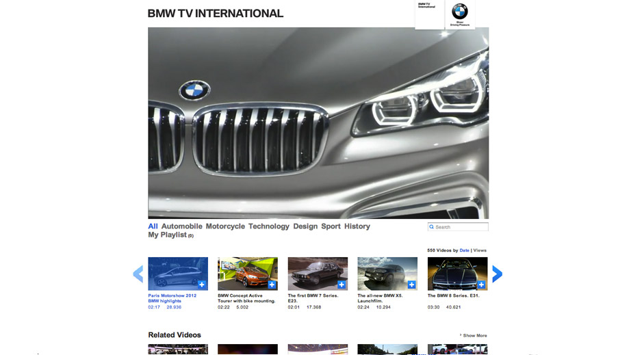
Task: Open The first BMW 7 Series thumbnail
Action: tap(318, 274)
